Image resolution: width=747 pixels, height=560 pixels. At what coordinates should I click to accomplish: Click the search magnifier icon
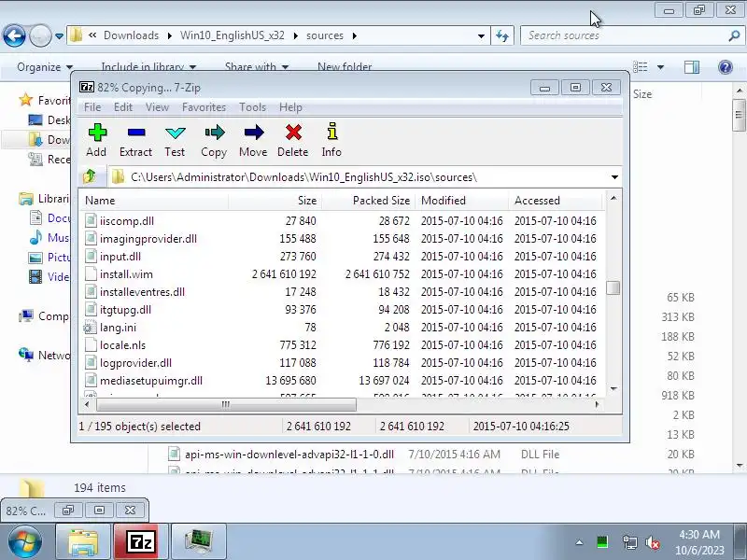pos(734,35)
